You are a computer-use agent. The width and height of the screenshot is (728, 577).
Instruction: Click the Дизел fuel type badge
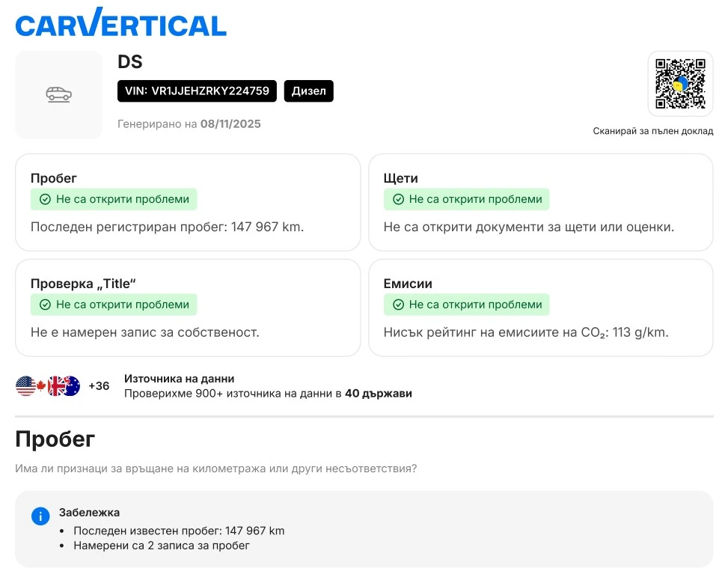click(x=308, y=91)
